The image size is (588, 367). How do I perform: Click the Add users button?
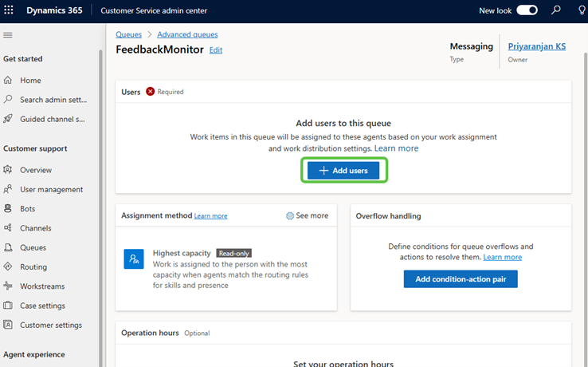pyautogui.click(x=343, y=171)
